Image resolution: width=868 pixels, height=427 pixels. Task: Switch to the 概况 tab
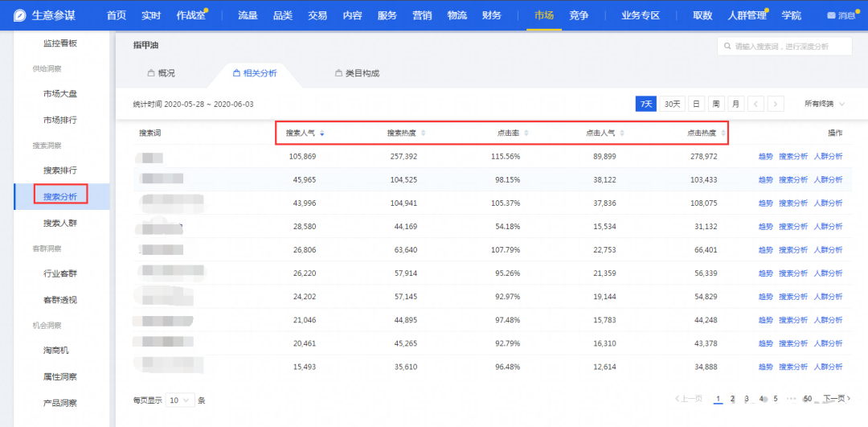click(161, 73)
